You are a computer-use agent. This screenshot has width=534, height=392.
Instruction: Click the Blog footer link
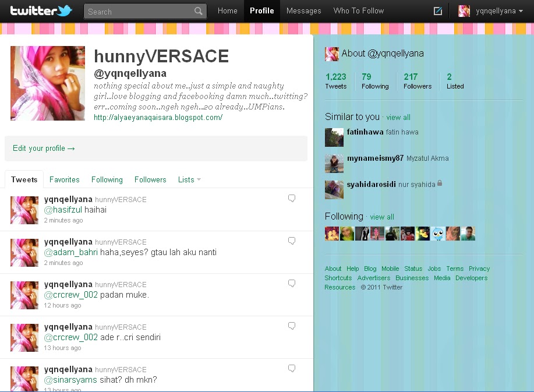(x=370, y=269)
